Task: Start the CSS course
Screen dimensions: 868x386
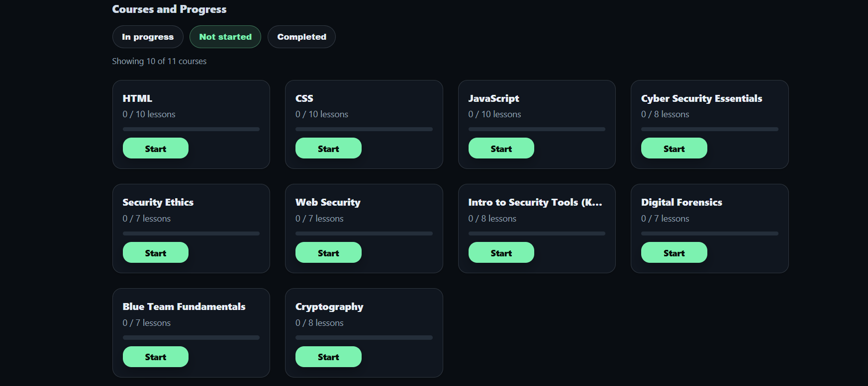Action: 328,149
